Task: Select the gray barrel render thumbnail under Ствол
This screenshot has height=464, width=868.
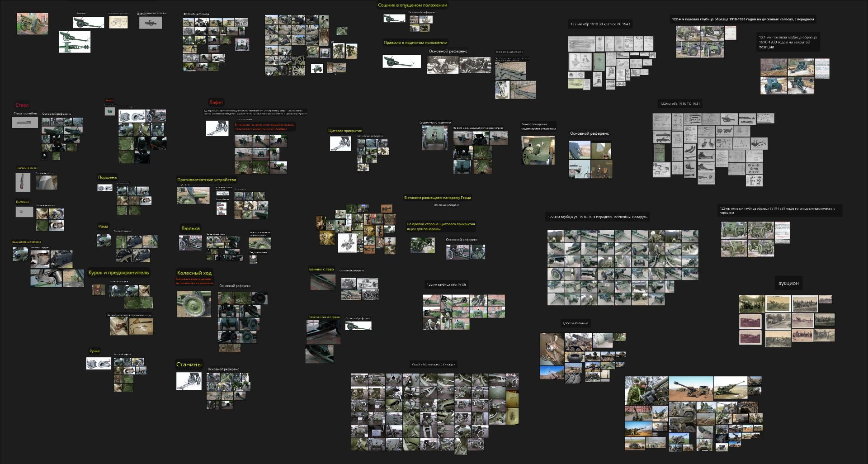Action: (25, 123)
